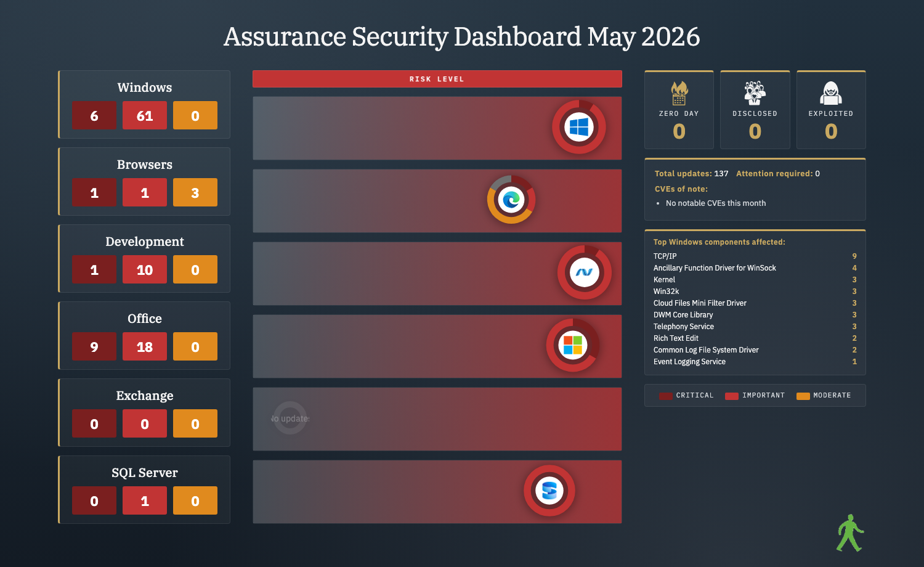Click the IMPORTANT legend label text

763,396
